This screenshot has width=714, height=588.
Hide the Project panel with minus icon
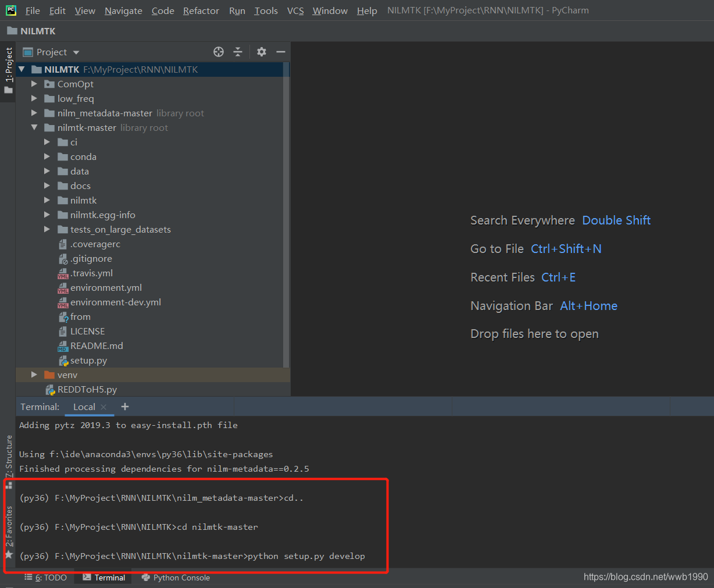[281, 52]
